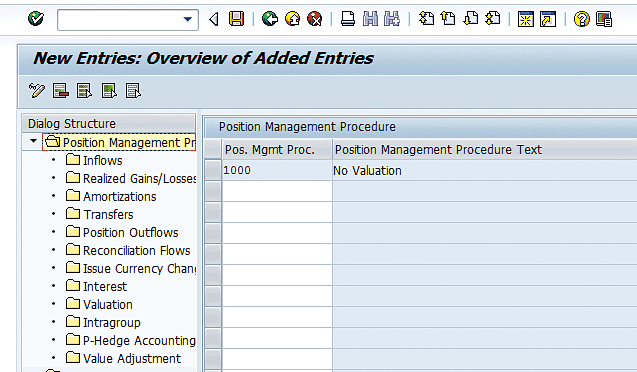Delete the entry using the red-minus table icon
Viewport: 637px width, 372px height.
tap(61, 90)
